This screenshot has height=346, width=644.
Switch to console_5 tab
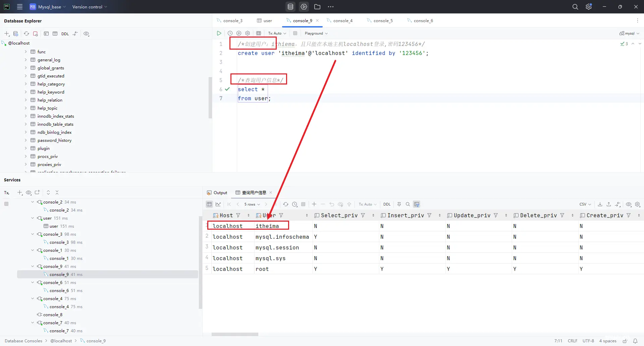380,20
